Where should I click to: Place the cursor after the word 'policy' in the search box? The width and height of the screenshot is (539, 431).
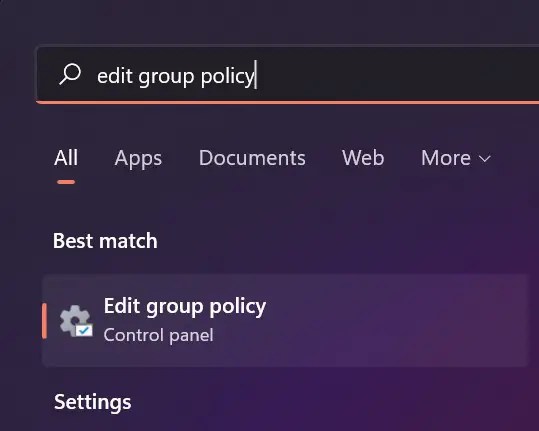coord(255,76)
